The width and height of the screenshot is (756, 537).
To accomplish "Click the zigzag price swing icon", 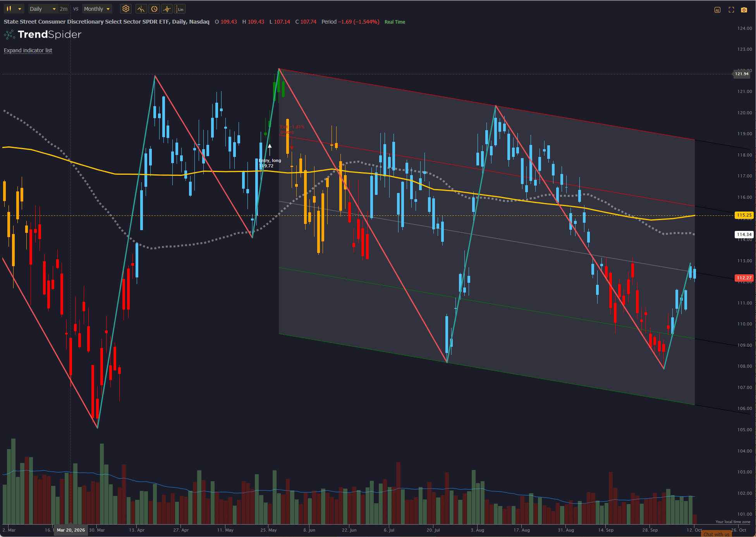I will (x=141, y=9).
